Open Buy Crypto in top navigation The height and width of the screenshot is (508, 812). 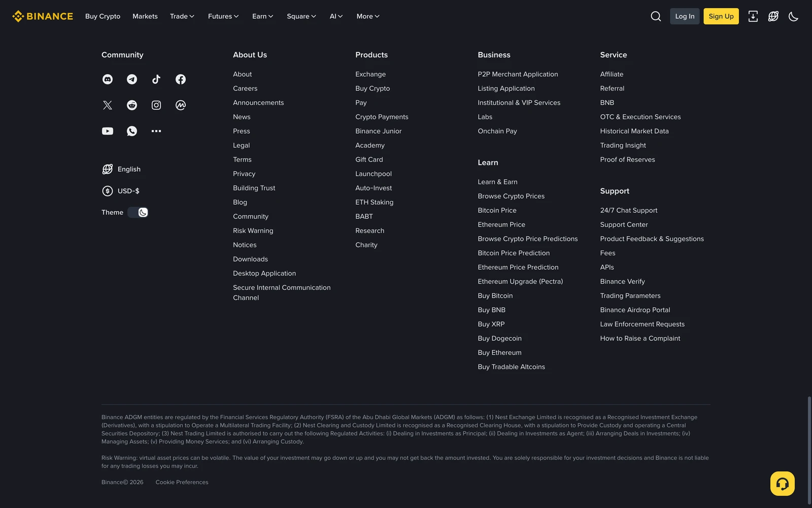pyautogui.click(x=103, y=16)
